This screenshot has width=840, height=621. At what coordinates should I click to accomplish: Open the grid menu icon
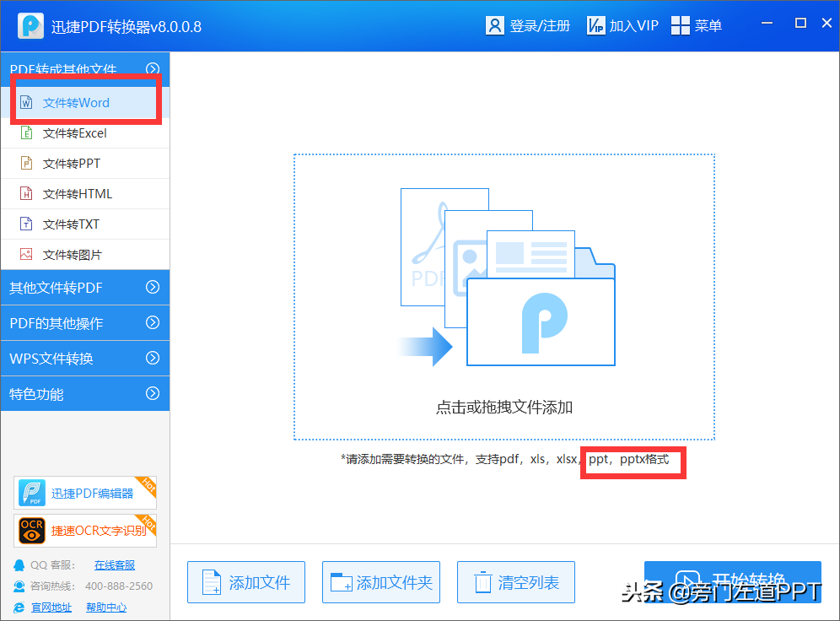681,25
